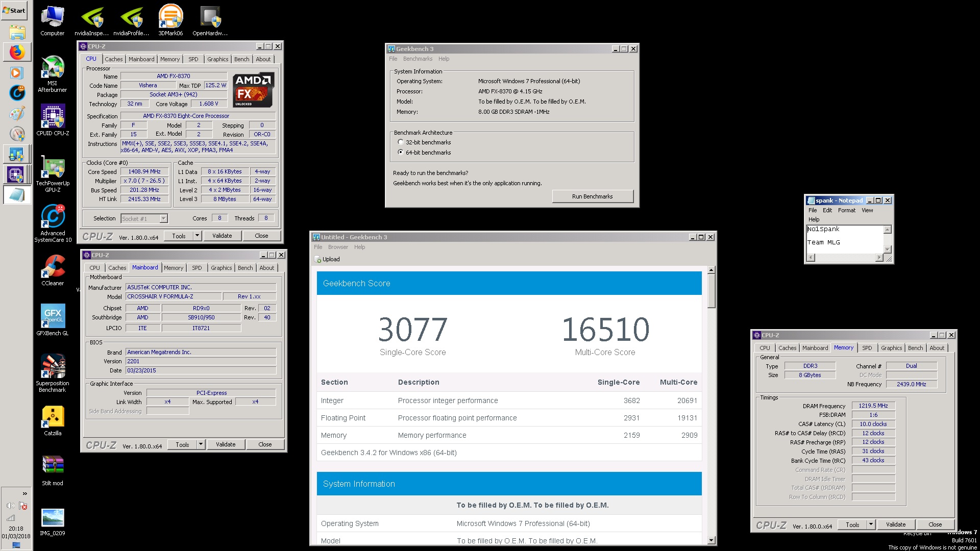This screenshot has width=980, height=551.
Task: Open Advanced SystemCare 10 icon
Action: tap(53, 223)
